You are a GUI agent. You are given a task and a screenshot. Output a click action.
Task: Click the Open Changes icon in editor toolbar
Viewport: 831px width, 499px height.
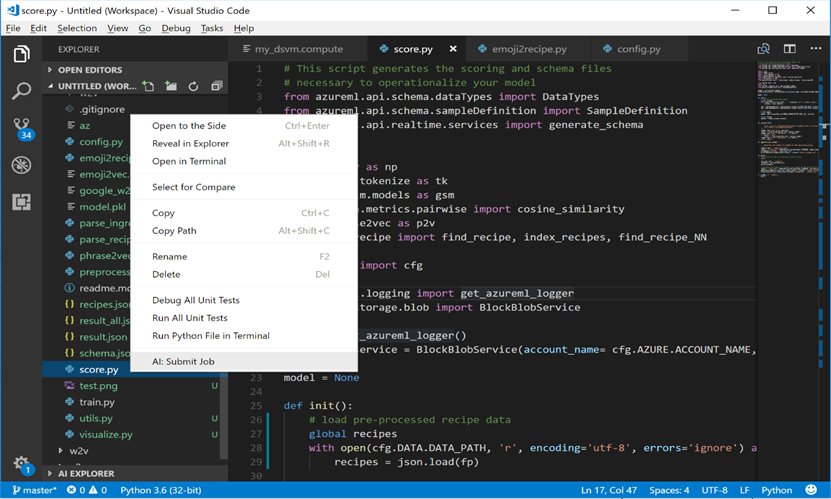[x=763, y=49]
